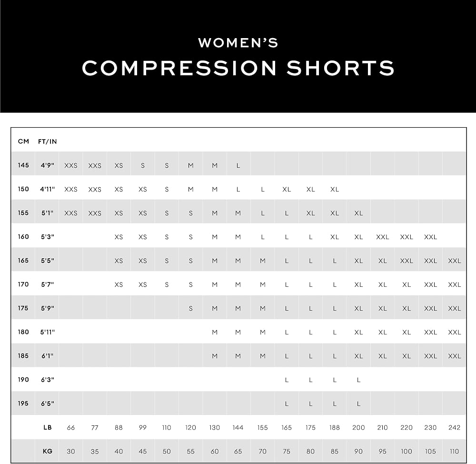This screenshot has height=464, width=476.
Task: Click the 110 KG weight value
Action: click(455, 452)
